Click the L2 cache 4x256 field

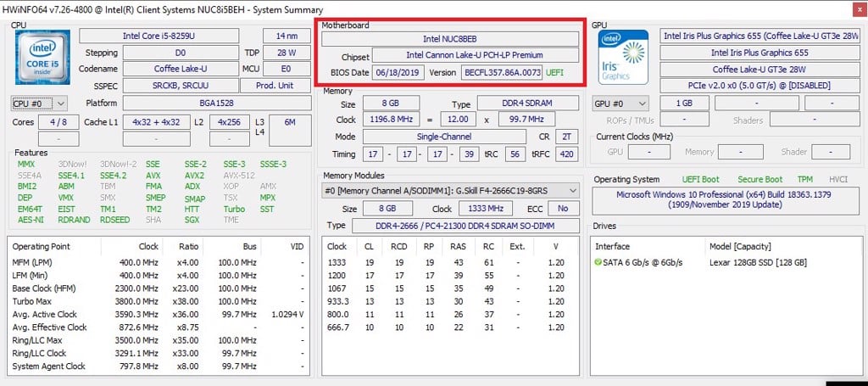[229, 122]
